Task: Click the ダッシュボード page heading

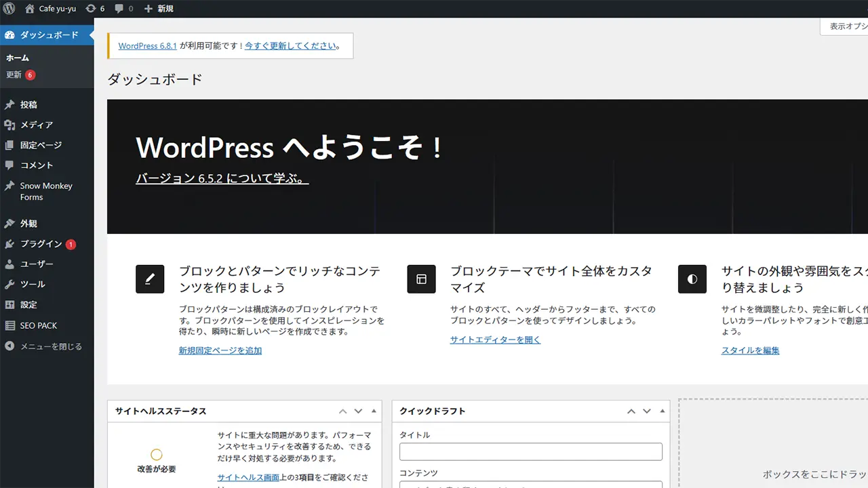Action: pos(155,79)
